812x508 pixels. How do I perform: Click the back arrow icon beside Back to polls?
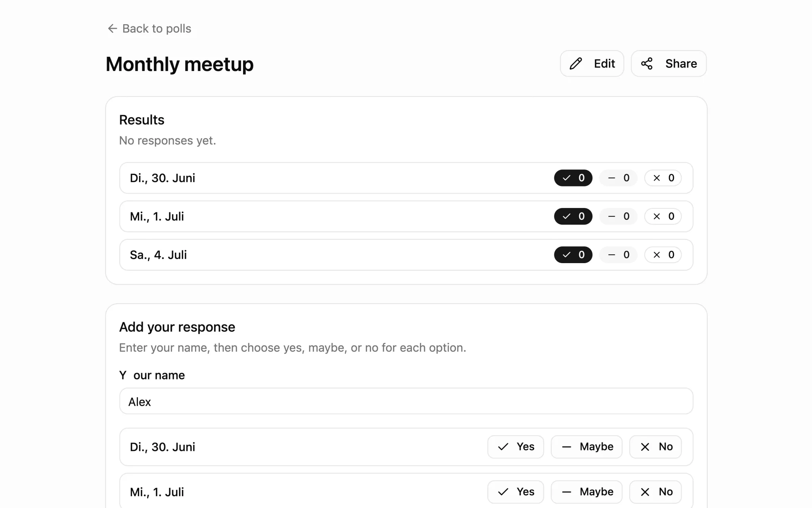click(113, 29)
